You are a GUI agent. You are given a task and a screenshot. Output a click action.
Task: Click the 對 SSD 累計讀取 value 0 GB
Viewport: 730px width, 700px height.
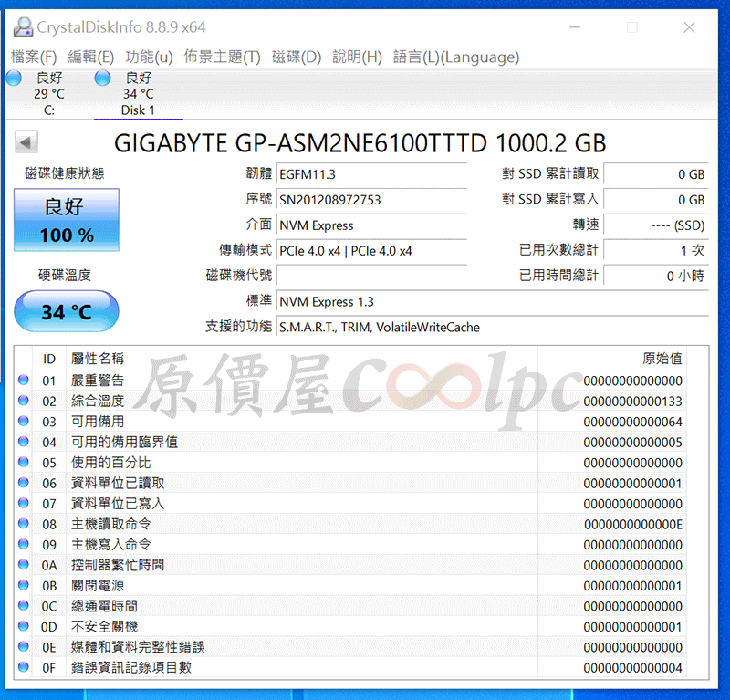click(656, 174)
